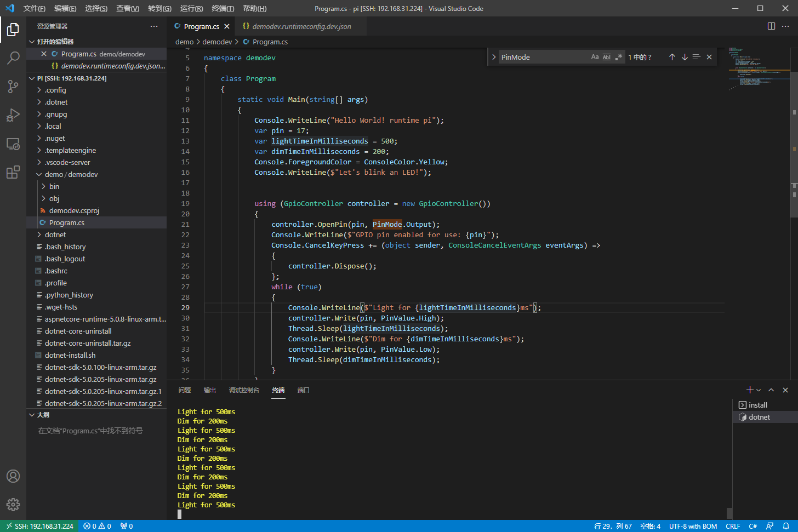Toggle match whole word in find widget
Image resolution: width=798 pixels, height=532 pixels.
(607, 57)
